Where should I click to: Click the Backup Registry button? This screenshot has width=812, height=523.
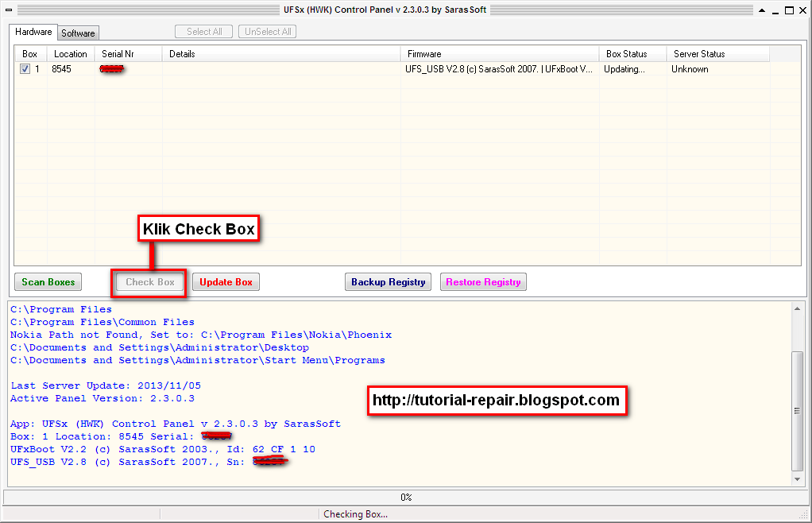pyautogui.click(x=389, y=282)
